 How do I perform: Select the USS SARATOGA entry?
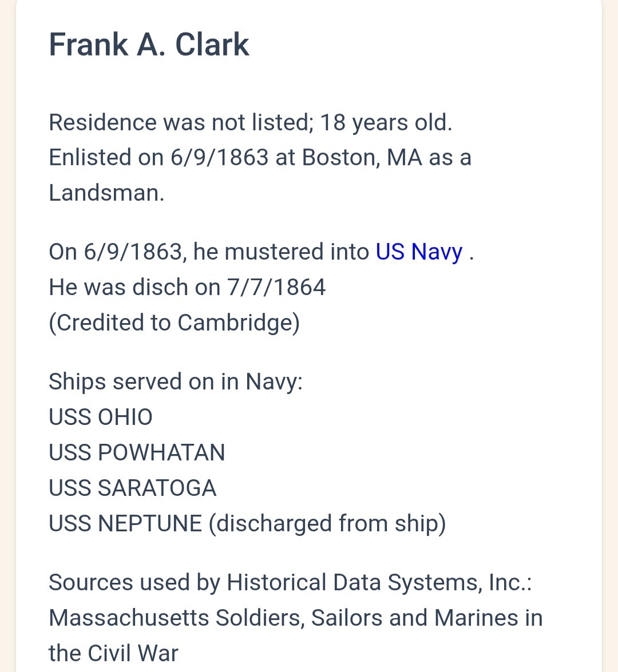[x=132, y=488]
